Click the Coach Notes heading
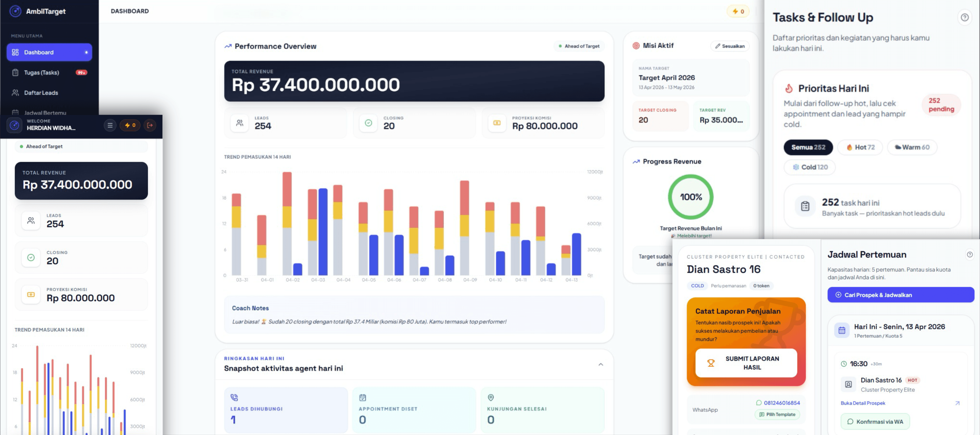This screenshot has height=435, width=980. coord(250,308)
